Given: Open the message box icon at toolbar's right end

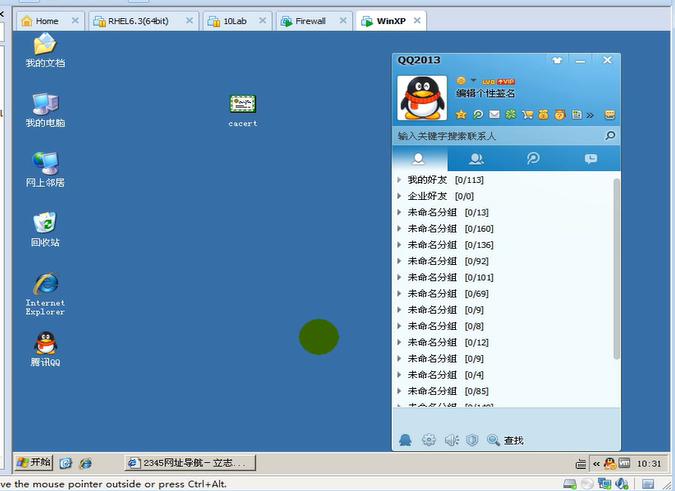Looking at the screenshot, I should 610,114.
